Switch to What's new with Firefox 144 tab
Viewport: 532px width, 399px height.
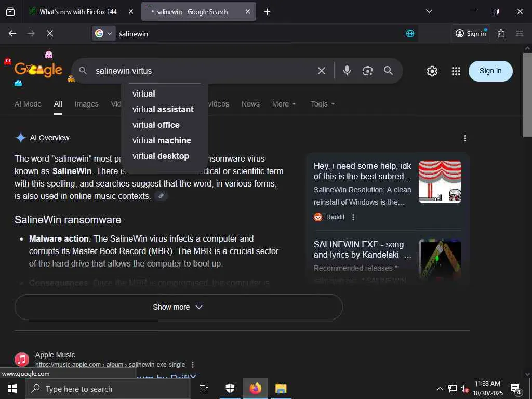pyautogui.click(x=77, y=11)
